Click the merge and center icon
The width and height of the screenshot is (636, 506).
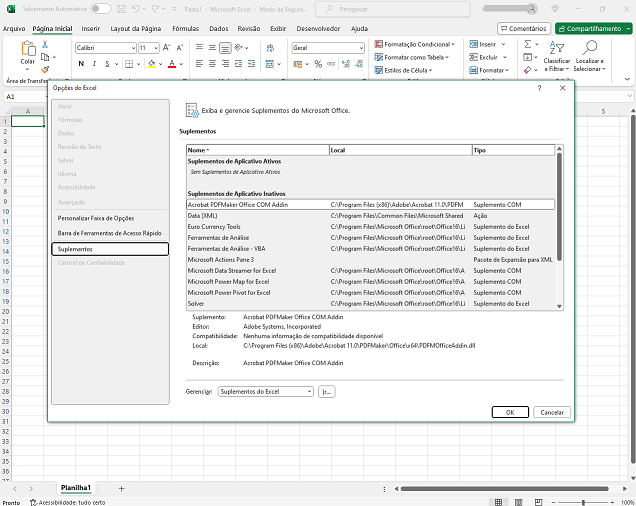[270, 64]
